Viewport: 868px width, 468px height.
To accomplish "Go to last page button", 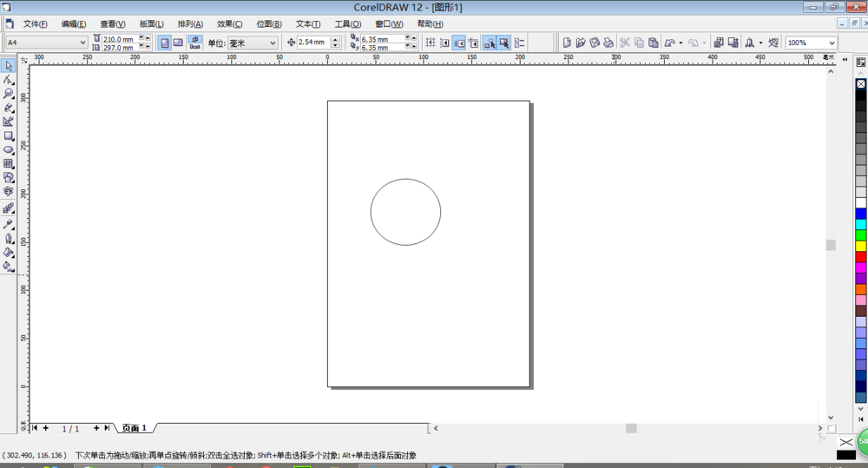I will point(107,428).
